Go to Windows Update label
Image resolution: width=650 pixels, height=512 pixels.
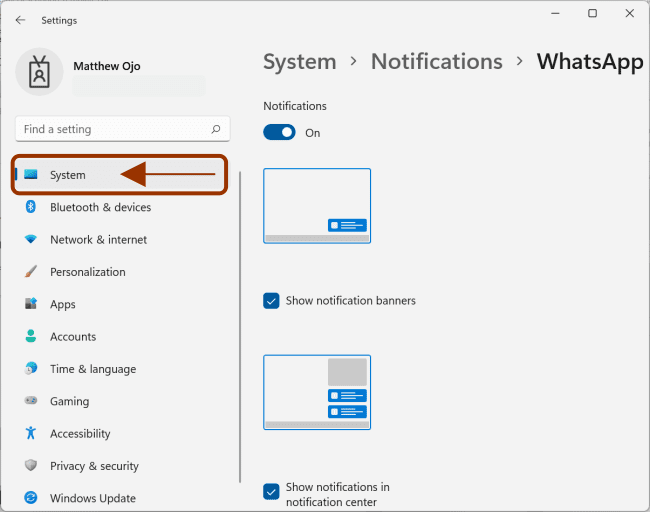pyautogui.click(x=93, y=498)
